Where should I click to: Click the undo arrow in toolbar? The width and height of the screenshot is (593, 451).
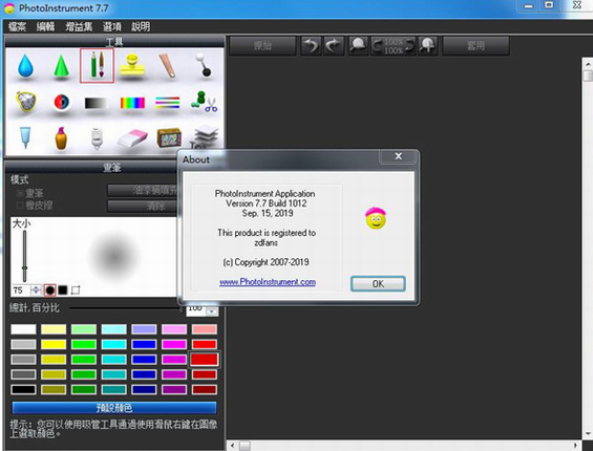click(311, 46)
